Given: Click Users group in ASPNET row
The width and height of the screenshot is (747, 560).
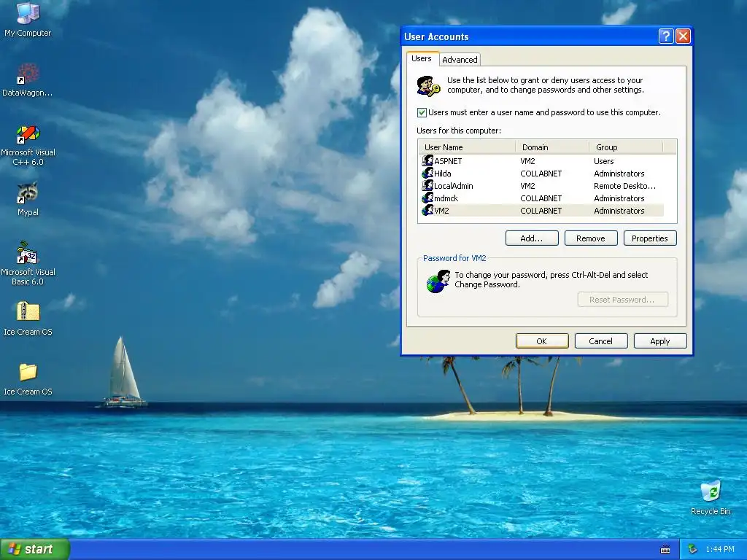Looking at the screenshot, I should coord(603,161).
